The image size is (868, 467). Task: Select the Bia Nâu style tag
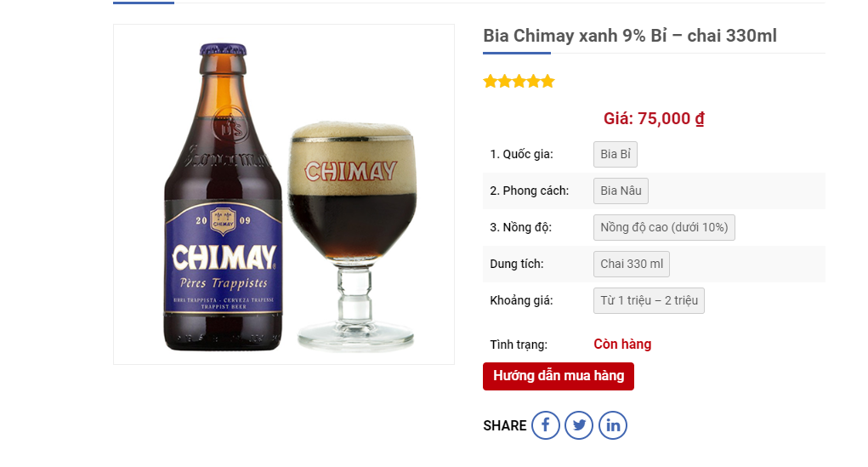click(x=621, y=191)
